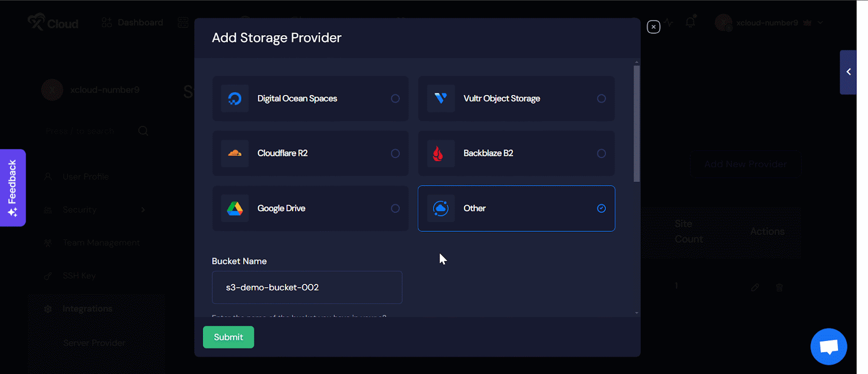
Task: Click the dialog scrollbar thumb
Action: [x=637, y=123]
